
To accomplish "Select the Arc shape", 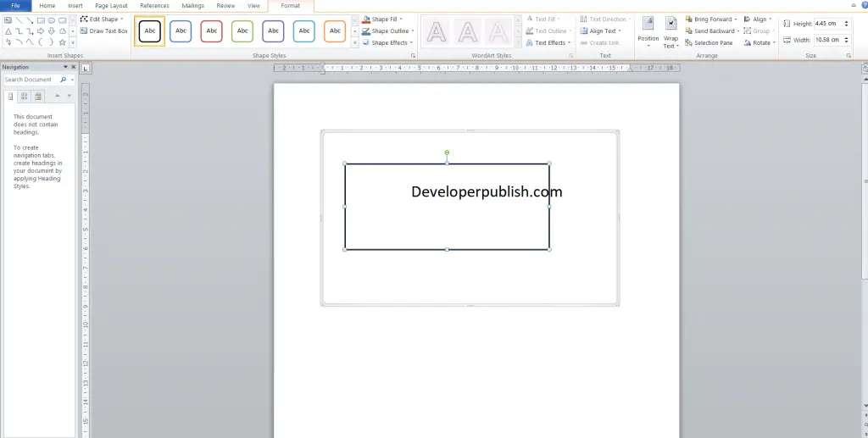I will click(x=19, y=42).
